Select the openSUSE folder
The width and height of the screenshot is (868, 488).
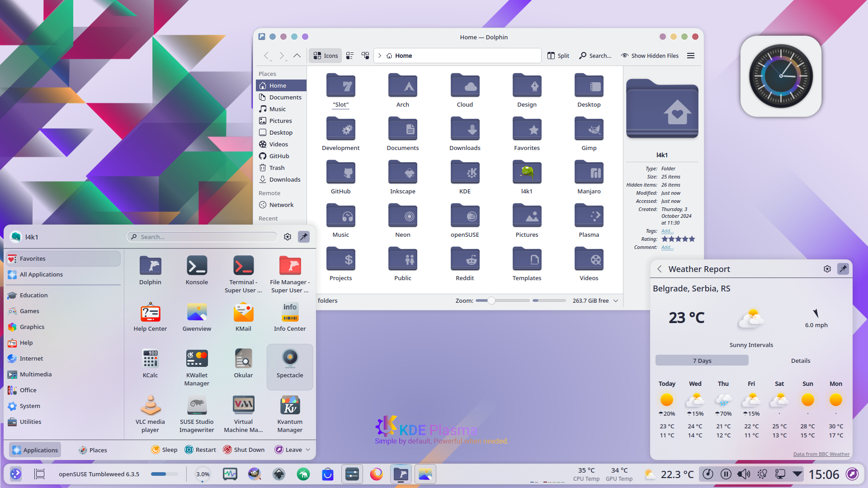pos(465,220)
